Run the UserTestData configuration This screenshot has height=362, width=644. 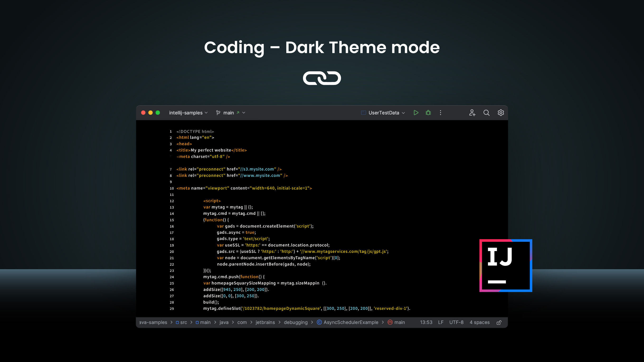pyautogui.click(x=416, y=113)
